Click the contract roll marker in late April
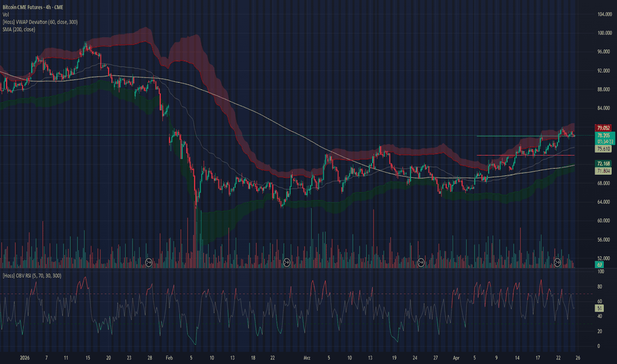This screenshot has height=364, width=617. [x=557, y=263]
